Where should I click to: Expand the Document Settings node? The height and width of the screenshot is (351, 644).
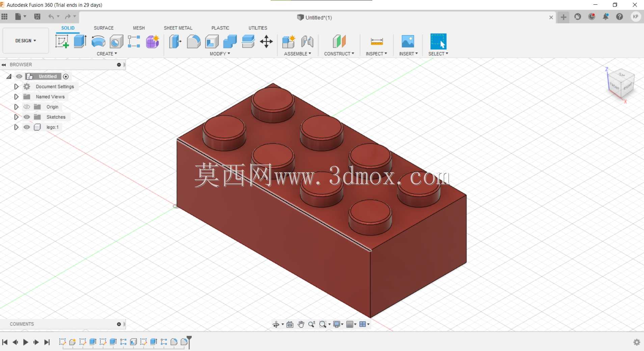(x=16, y=86)
